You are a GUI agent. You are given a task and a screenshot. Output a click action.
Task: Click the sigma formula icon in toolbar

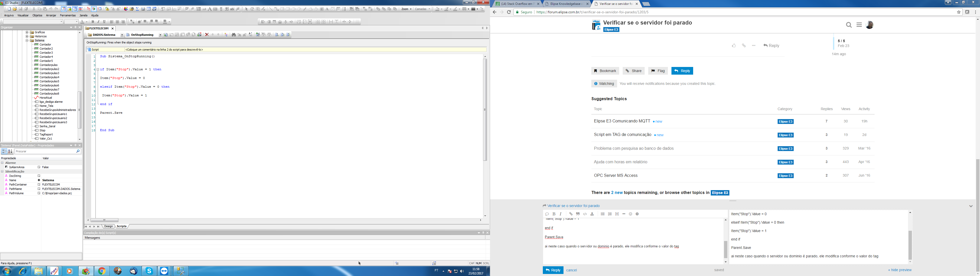tap(137, 9)
